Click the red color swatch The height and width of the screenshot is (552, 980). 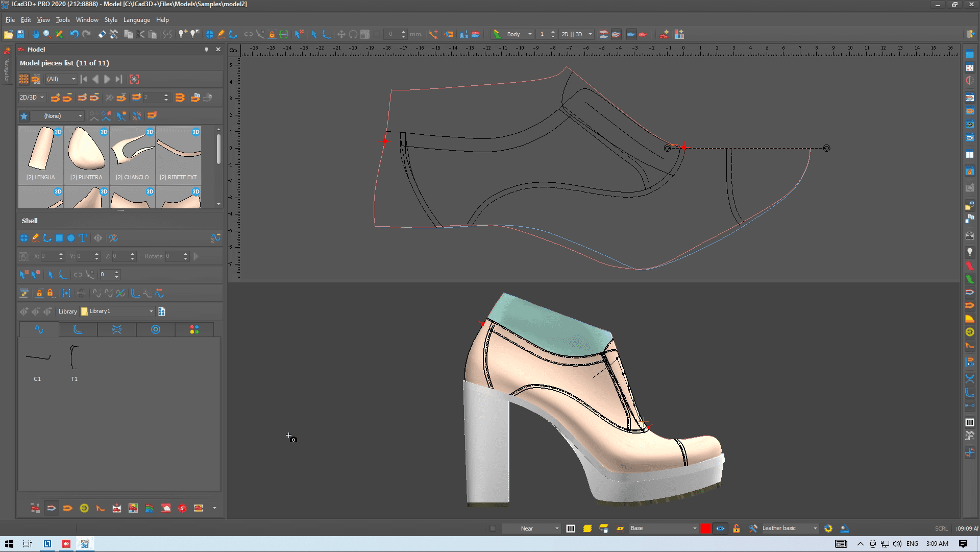click(705, 529)
